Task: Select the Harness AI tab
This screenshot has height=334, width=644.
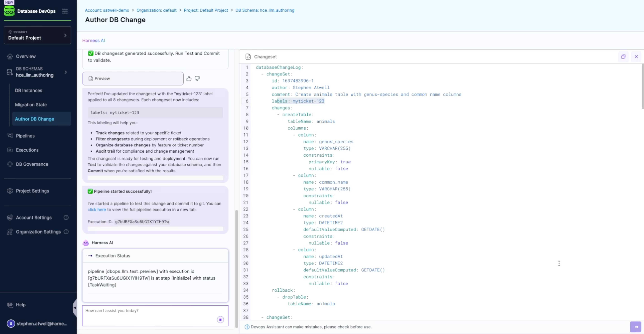Action: [94, 40]
